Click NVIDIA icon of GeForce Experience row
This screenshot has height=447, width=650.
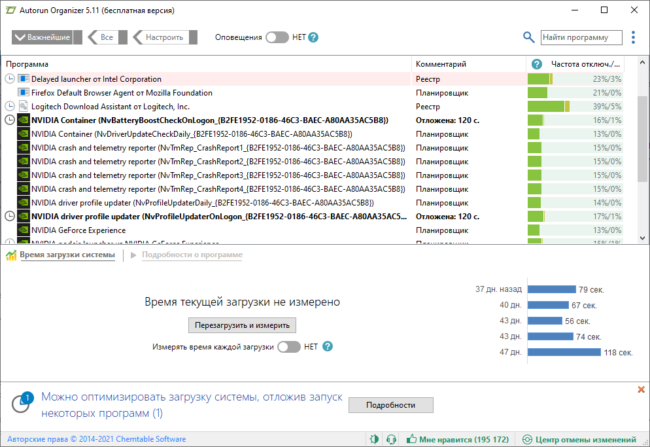24,230
